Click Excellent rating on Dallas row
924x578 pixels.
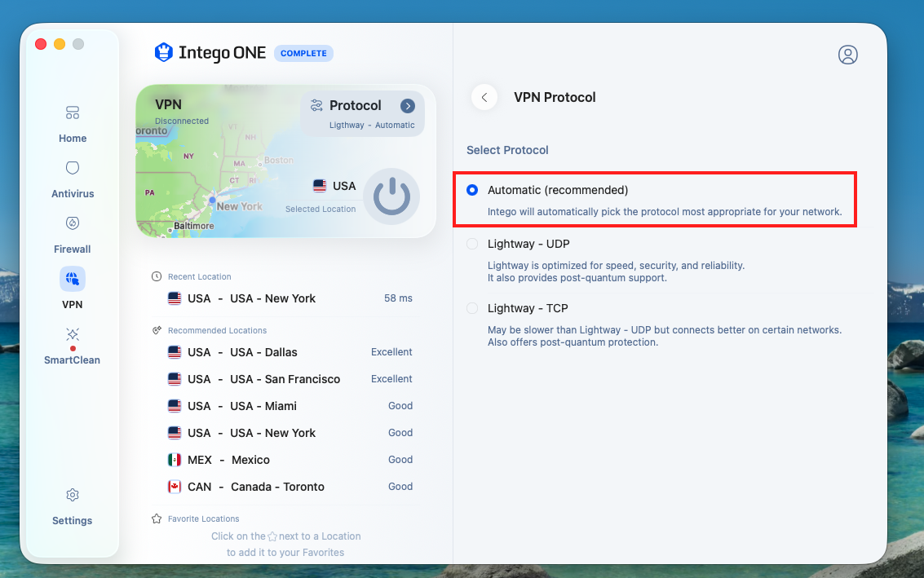tap(391, 351)
